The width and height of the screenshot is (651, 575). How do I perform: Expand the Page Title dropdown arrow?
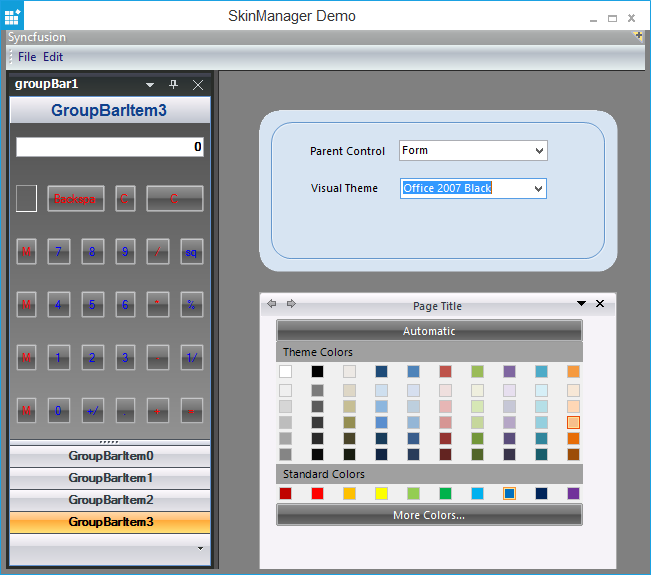[581, 304]
